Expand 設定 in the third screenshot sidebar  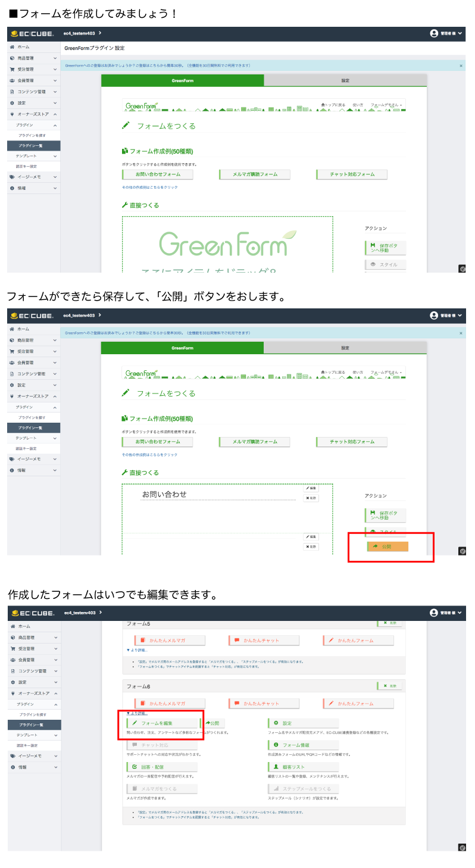(33, 682)
